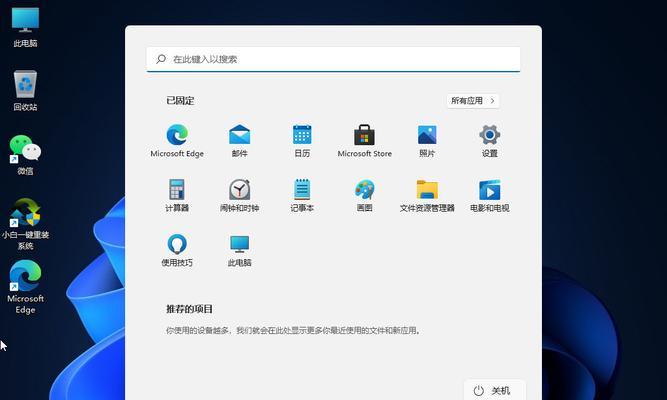Image resolution: width=667 pixels, height=400 pixels.
Task: Click the 推荐的项目 heading
Action: (189, 309)
